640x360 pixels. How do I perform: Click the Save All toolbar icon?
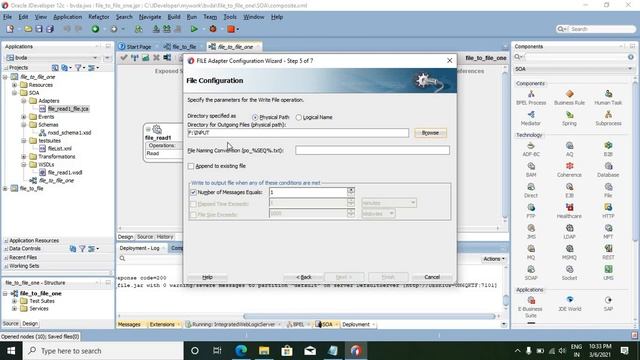(x=50, y=29)
